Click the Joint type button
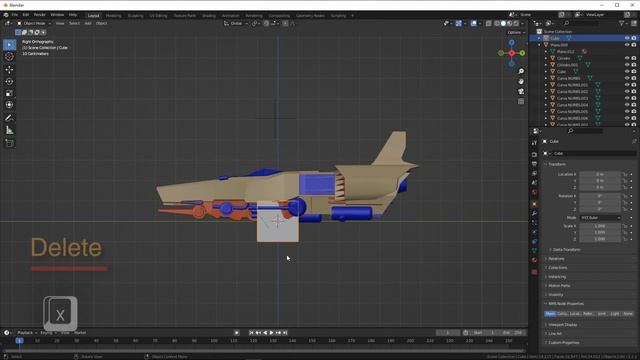 pos(602,313)
